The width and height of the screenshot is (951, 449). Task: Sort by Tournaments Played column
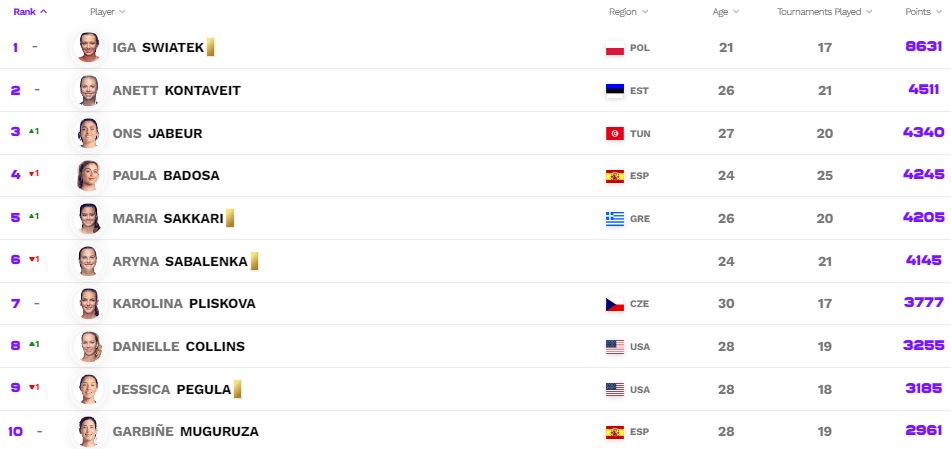tap(825, 12)
